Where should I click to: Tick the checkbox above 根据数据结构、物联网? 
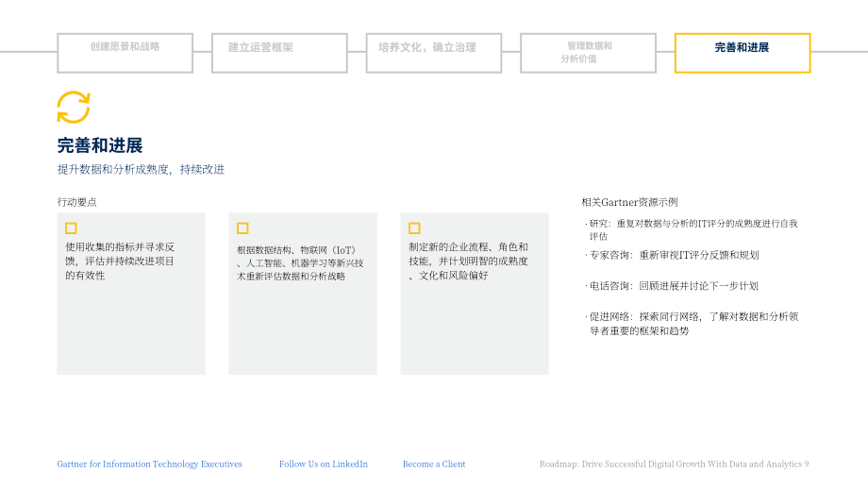(x=242, y=228)
